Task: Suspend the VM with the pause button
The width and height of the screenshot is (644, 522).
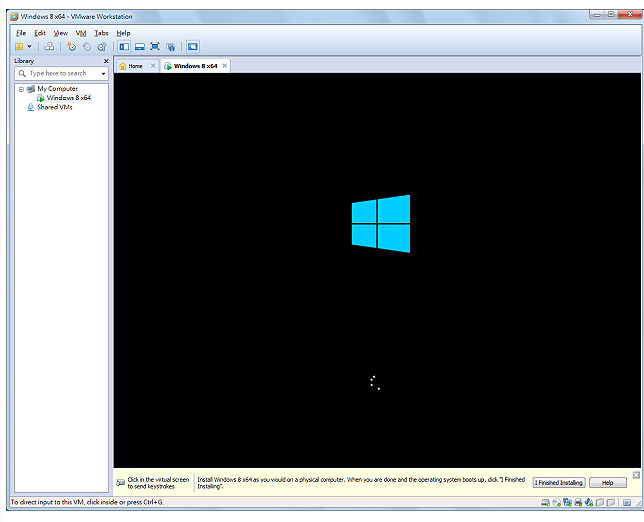Action: [19, 47]
